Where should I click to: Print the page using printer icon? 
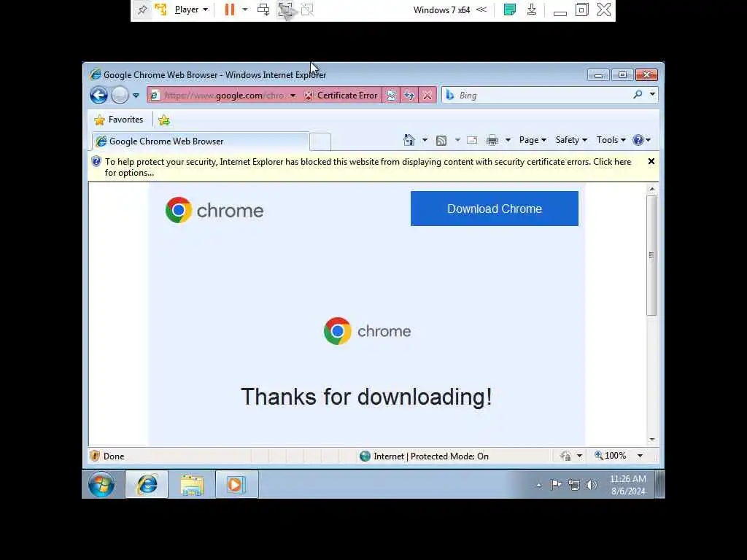[492, 140]
